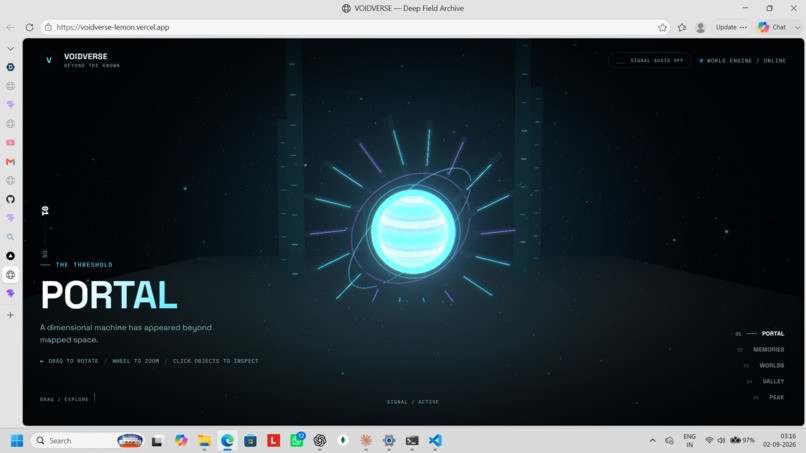The width and height of the screenshot is (806, 453).
Task: Reload the page with the refresh icon
Action: coord(29,27)
